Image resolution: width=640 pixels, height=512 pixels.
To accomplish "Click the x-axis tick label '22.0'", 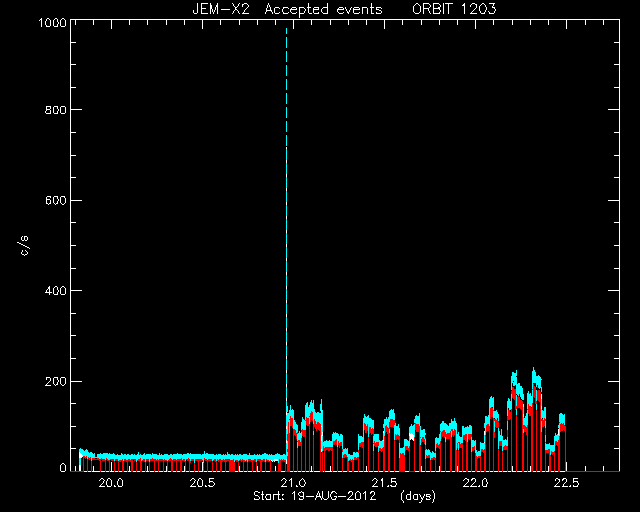I will click(476, 483).
